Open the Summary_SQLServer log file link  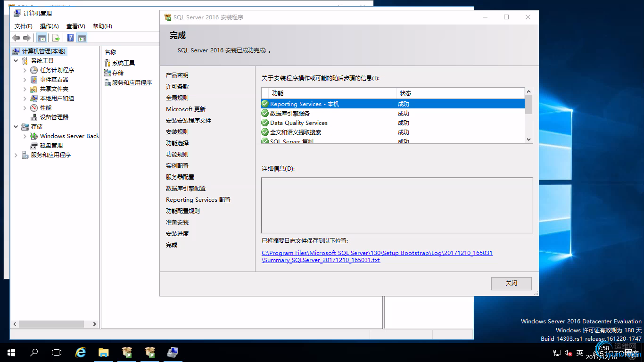tap(377, 256)
